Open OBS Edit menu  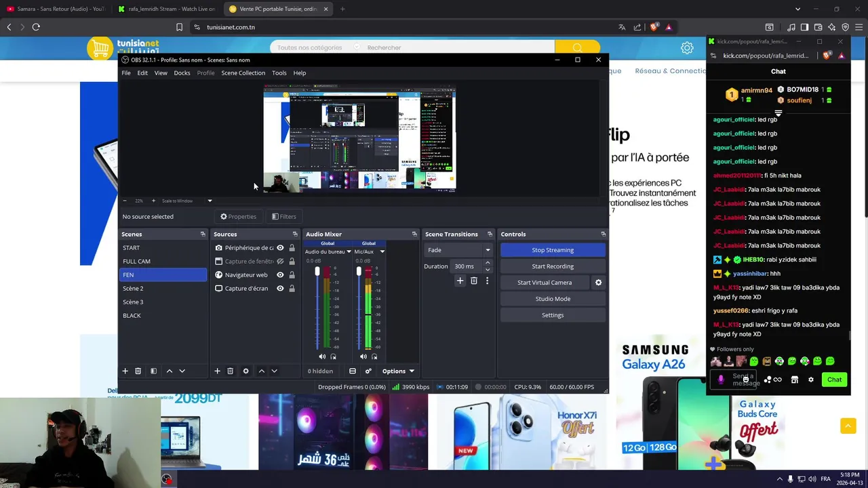(142, 73)
